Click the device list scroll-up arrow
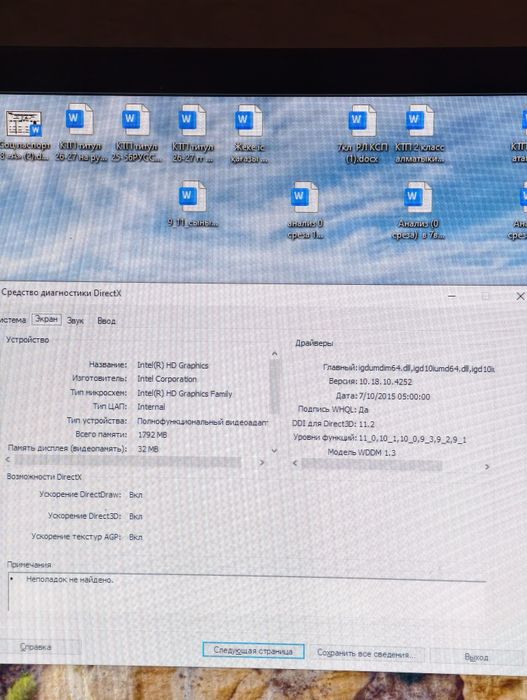 click(275, 354)
